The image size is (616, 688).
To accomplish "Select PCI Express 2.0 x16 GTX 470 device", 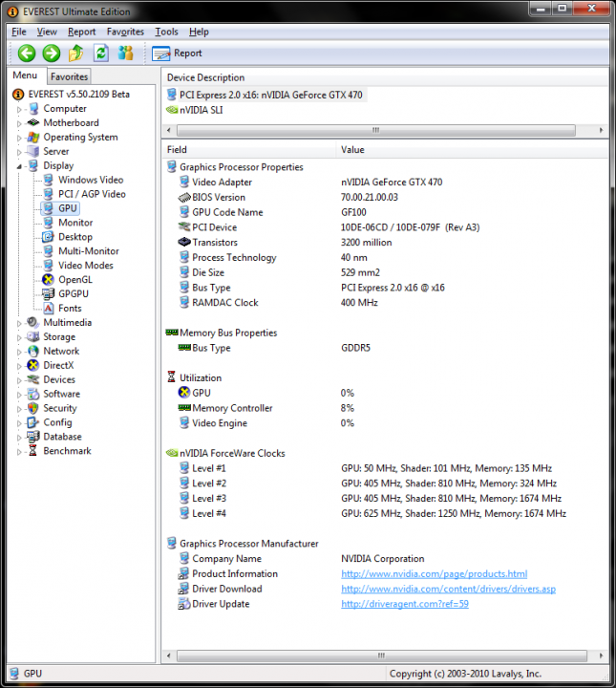I will coord(266,95).
